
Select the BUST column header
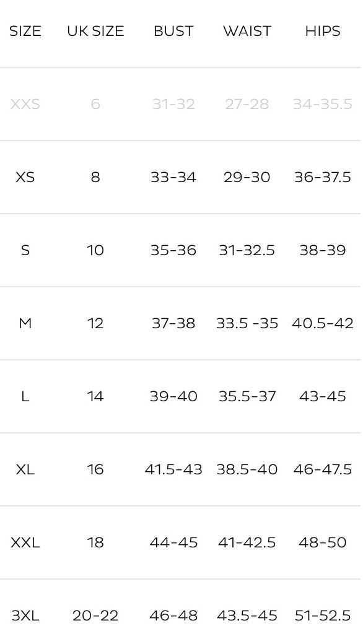tap(173, 31)
